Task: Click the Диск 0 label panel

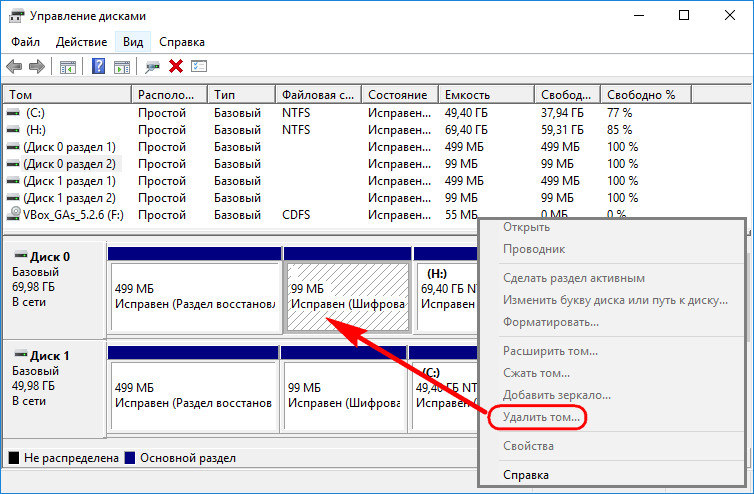Action: click(54, 290)
